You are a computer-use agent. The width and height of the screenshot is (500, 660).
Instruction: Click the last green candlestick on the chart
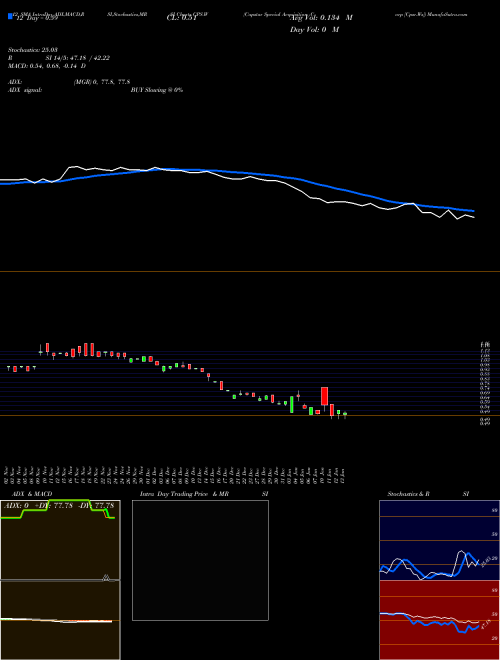tap(345, 414)
